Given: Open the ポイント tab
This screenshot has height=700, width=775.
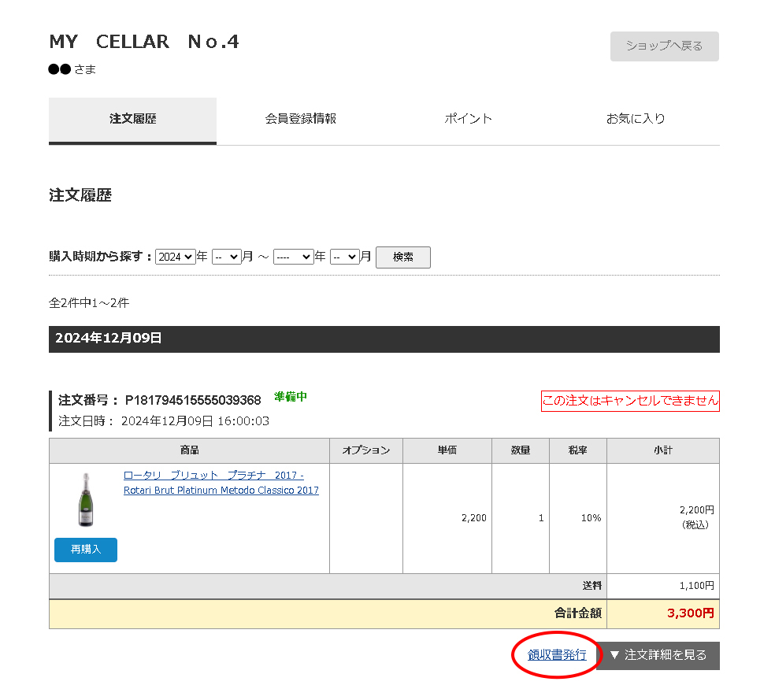Looking at the screenshot, I should pos(468,120).
